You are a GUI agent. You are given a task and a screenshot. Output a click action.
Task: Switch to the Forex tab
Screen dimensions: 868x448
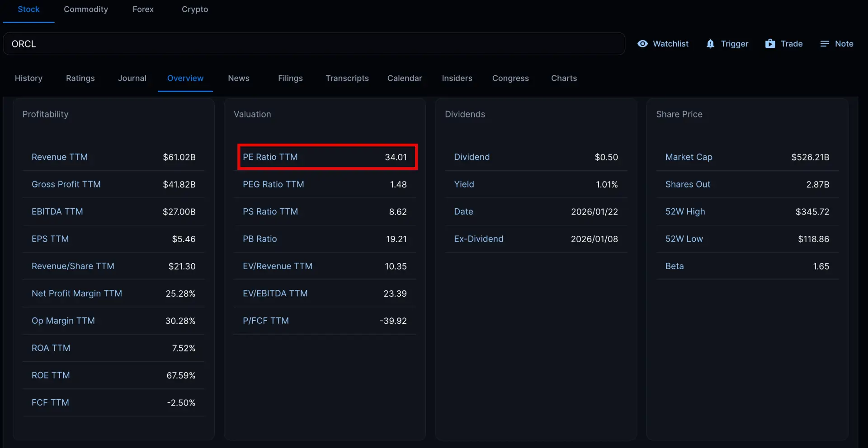click(143, 9)
